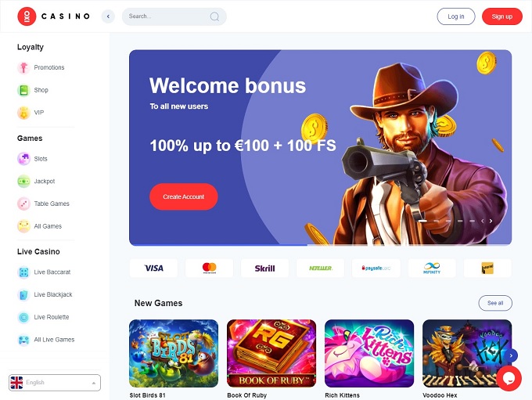Advance banner with the next slide arrow
Image resolution: width=532 pixels, height=400 pixels.
click(491, 221)
